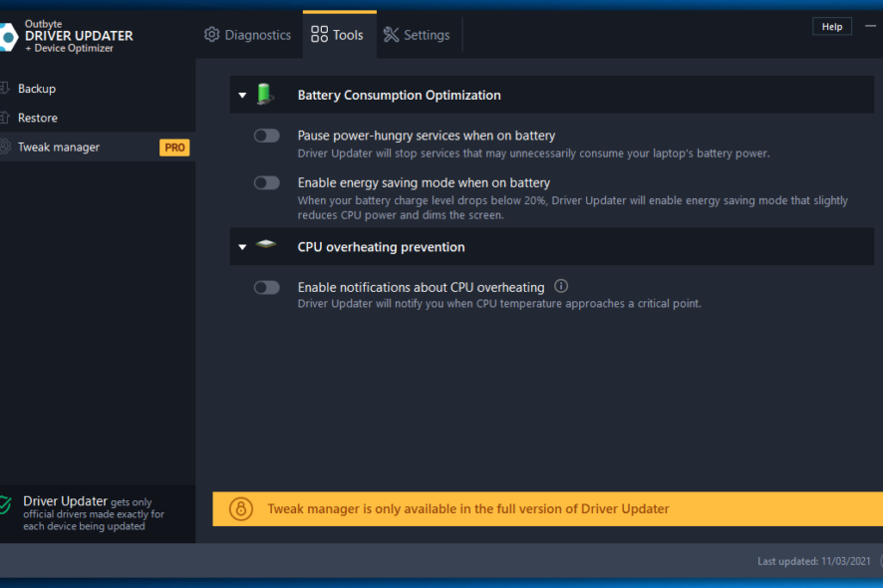Click the CPU chip icon
Viewport: 883px width, 588px height.
click(265, 246)
